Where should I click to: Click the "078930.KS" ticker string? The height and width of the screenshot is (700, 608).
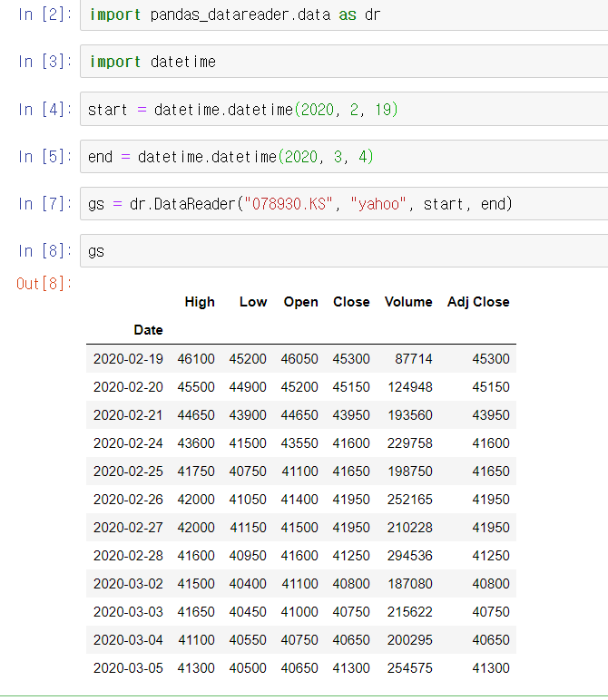(289, 204)
